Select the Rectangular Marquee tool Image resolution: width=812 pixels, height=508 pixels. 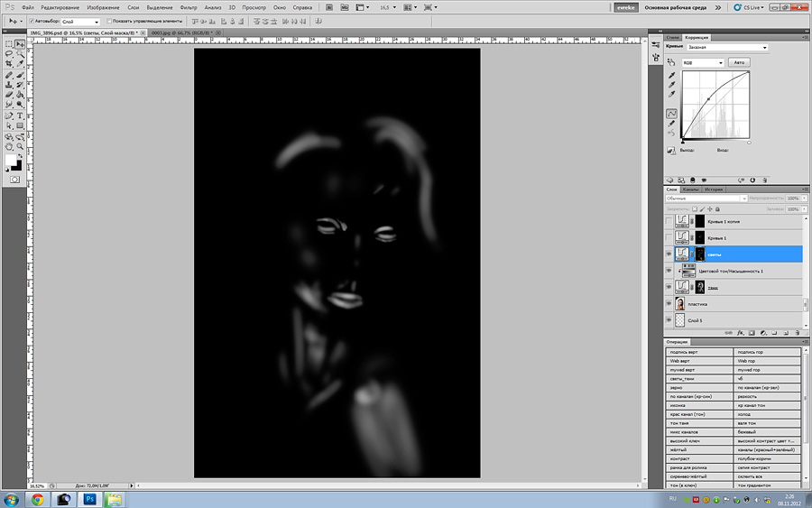click(x=9, y=44)
